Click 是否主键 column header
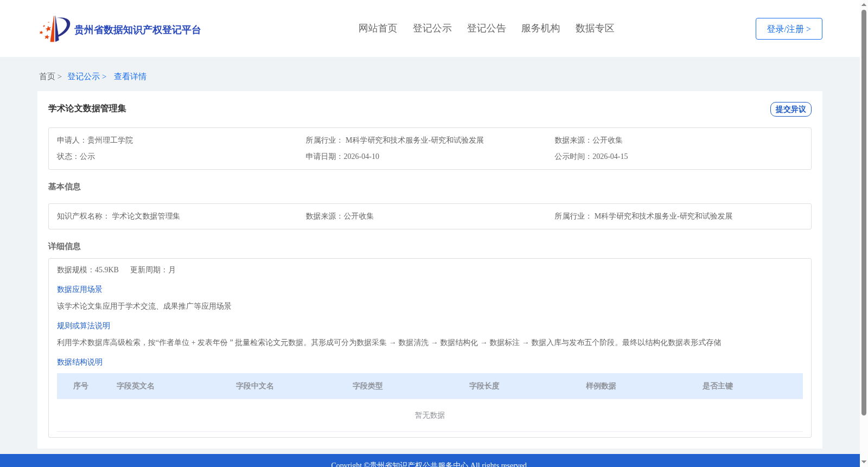The height and width of the screenshot is (467, 868). tap(718, 386)
